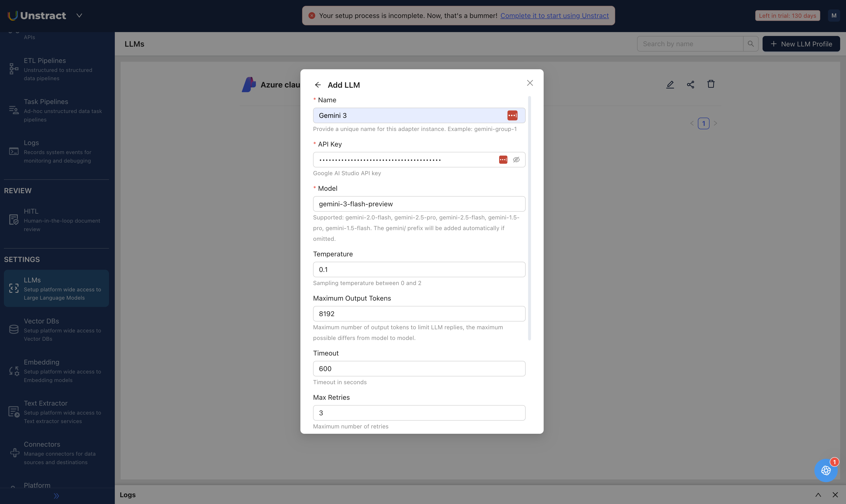
Task: Open the help chat bubble icon
Action: point(826,470)
